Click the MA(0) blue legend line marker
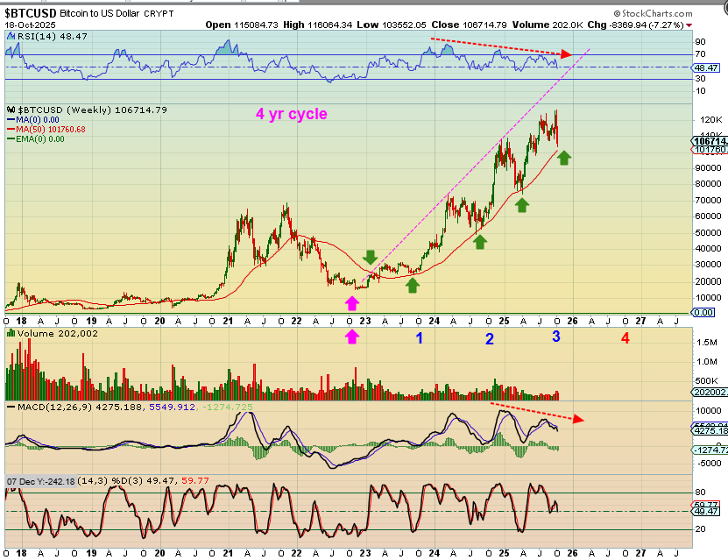This screenshot has width=728, height=560. [x=11, y=120]
